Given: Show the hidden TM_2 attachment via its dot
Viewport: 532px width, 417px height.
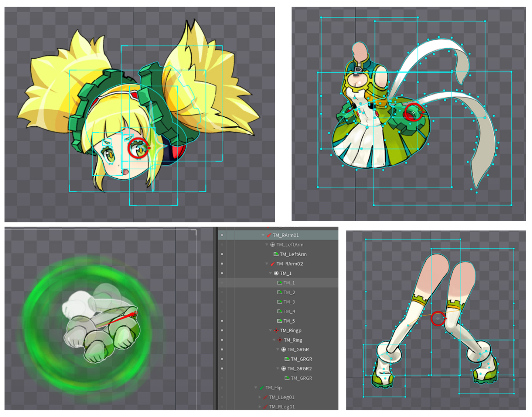Looking at the screenshot, I should (x=222, y=292).
